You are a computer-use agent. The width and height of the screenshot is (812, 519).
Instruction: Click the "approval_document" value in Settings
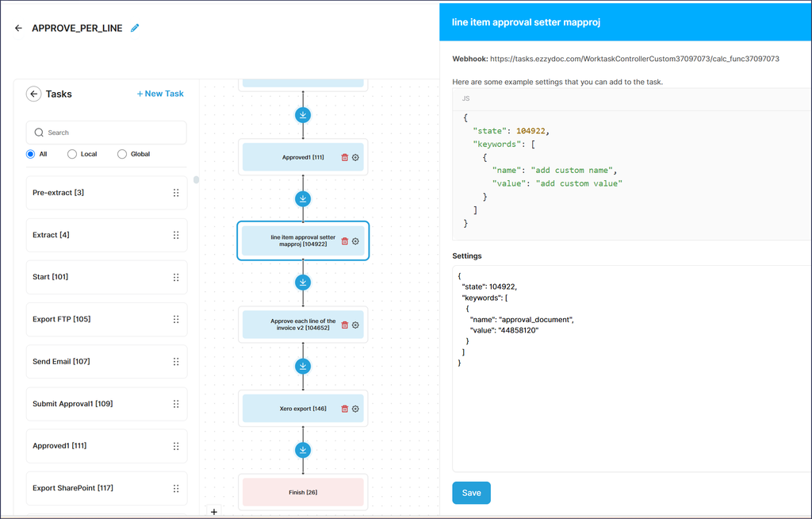(x=536, y=320)
